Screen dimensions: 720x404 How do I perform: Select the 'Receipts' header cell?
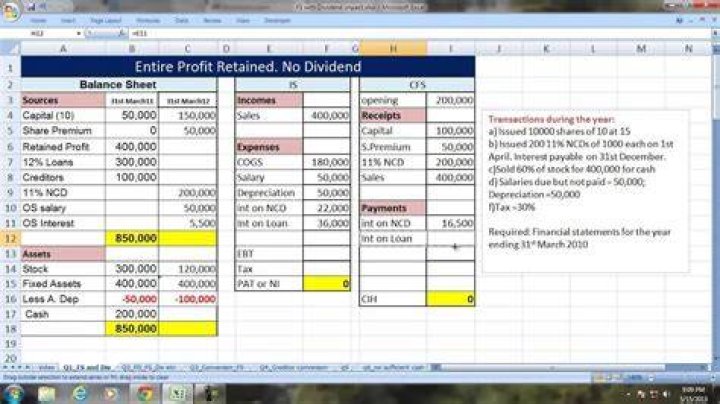coord(393,116)
